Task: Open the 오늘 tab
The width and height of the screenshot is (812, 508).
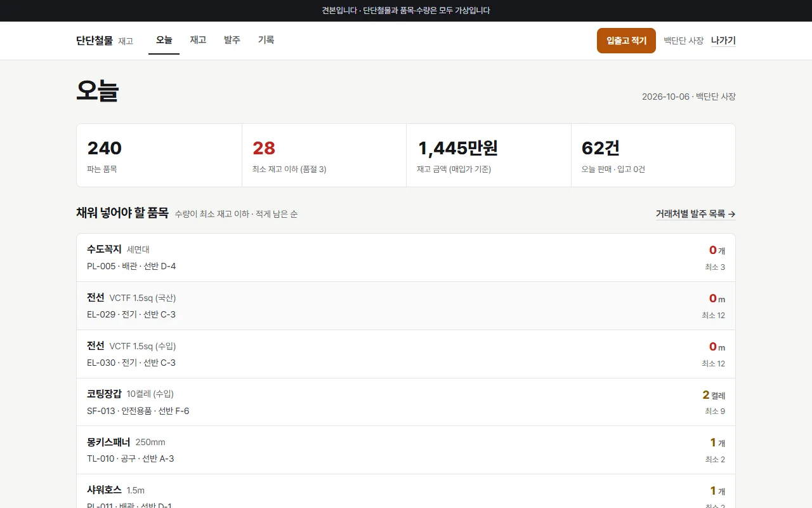Action: (x=164, y=40)
